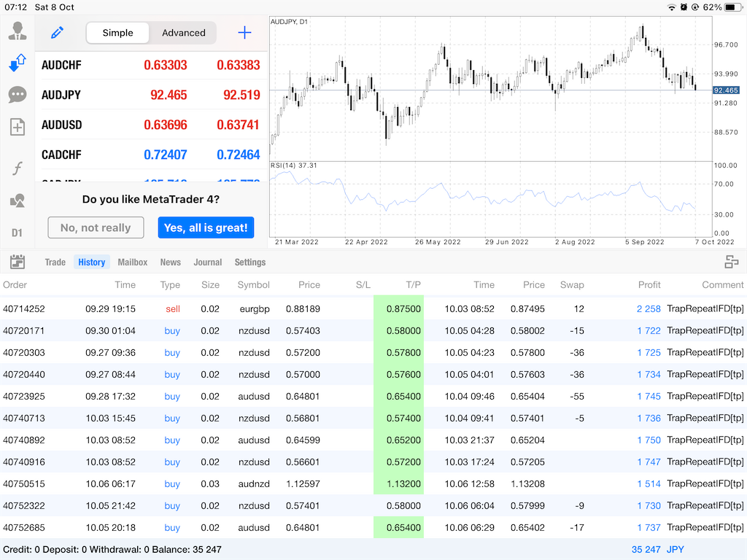Sort by Symbol column header
747x560 pixels.
tap(253, 285)
